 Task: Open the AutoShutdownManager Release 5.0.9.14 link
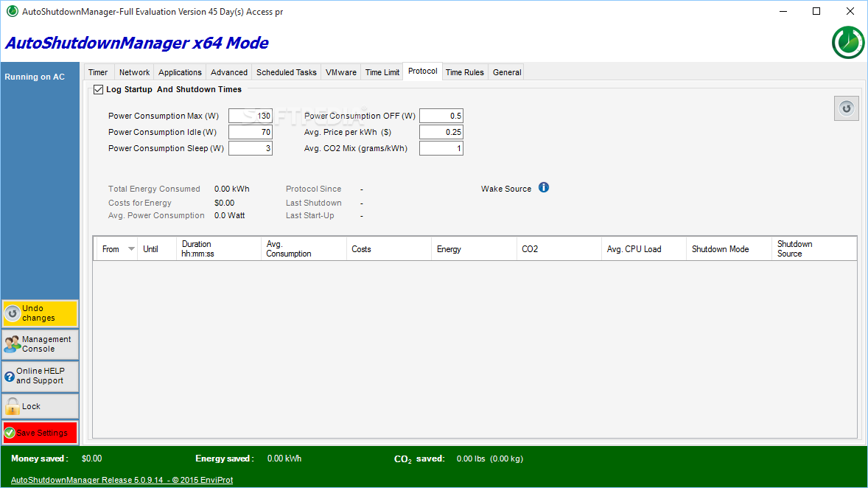click(x=122, y=480)
